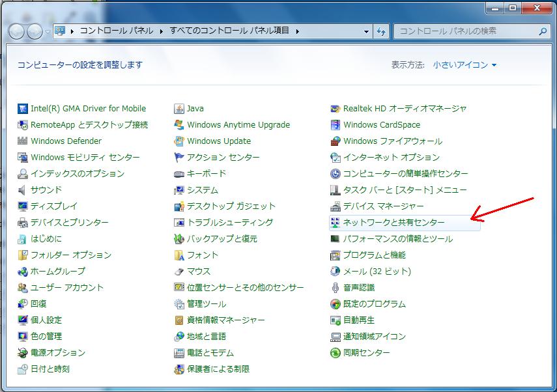This screenshot has height=392, width=557.
Task: Open the 資格情報マネージャー link
Action: [226, 320]
